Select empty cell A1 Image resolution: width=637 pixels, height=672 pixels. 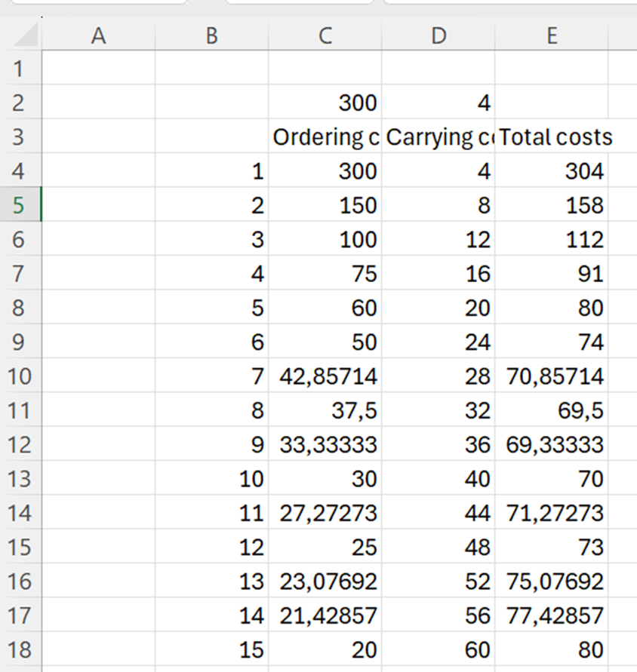[x=98, y=68]
